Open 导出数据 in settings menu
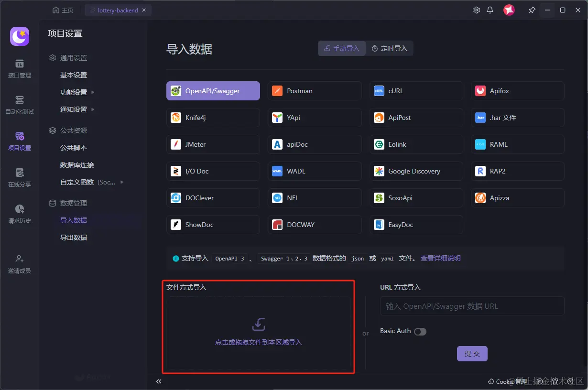 coord(74,238)
